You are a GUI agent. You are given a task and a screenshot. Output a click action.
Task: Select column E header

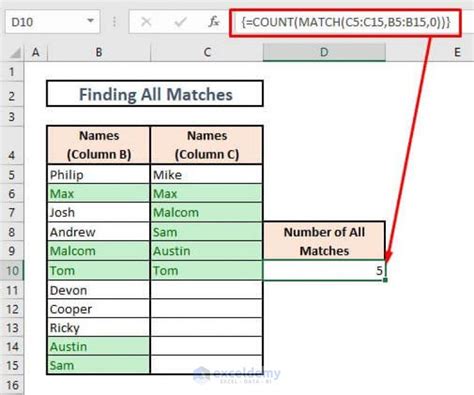click(x=457, y=52)
